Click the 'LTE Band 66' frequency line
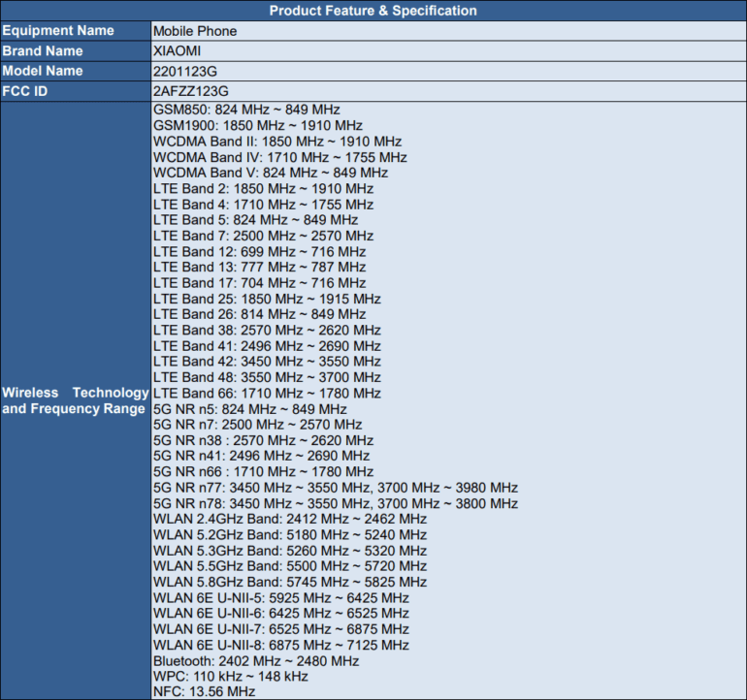This screenshot has height=700, width=747. [x=267, y=393]
